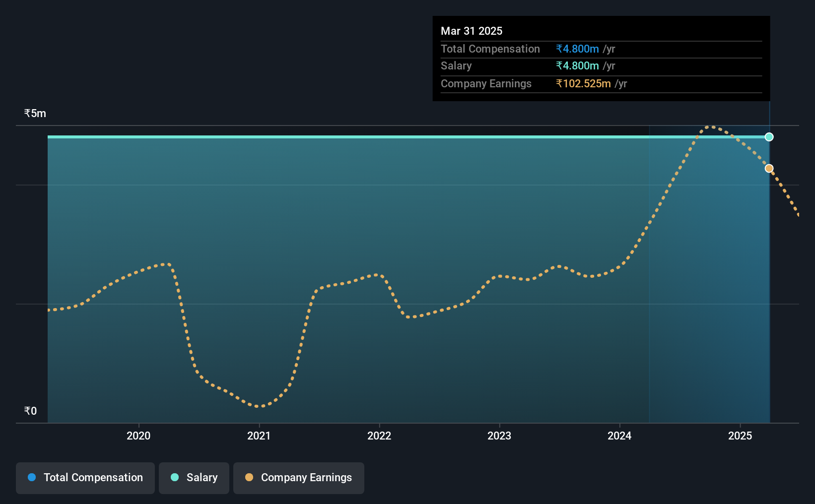Click the ₹5m y-axis label
The width and height of the screenshot is (815, 504).
coord(35,114)
